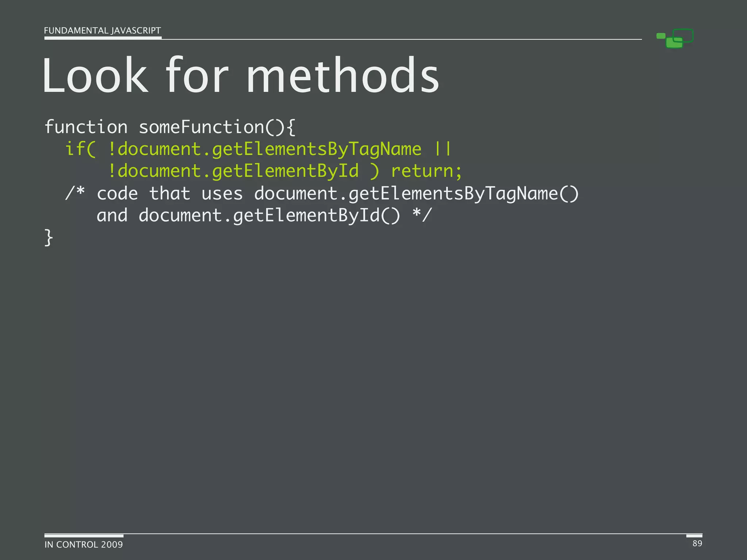
Task: Click white 'document.getElementsByTagName()' in comment
Action: click(x=416, y=193)
